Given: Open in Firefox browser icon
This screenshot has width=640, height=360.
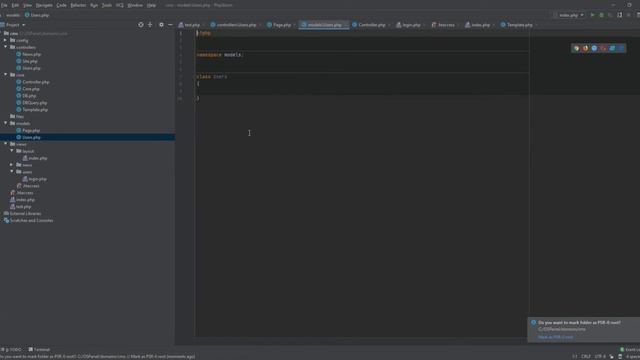Looking at the screenshot, I should tap(585, 48).
